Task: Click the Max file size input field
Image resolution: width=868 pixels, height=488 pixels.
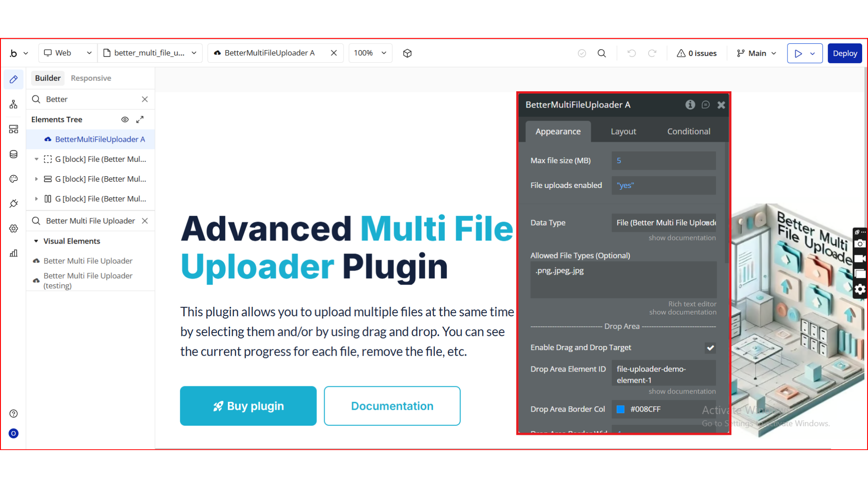Action: 663,161
